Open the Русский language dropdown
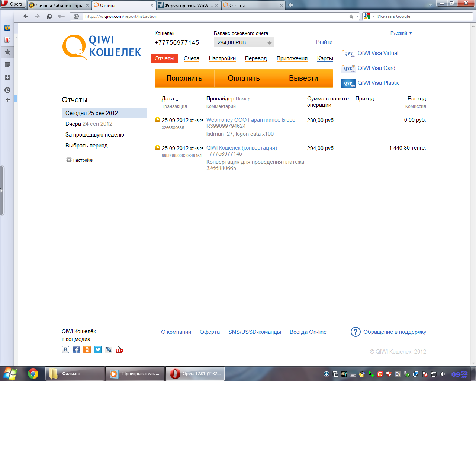This screenshot has width=476, height=463. tap(401, 33)
